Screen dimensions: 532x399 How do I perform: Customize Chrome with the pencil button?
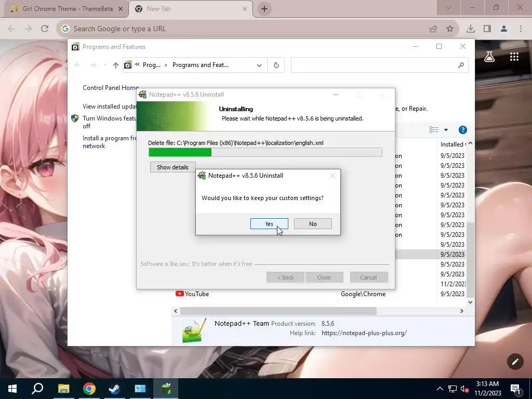point(515,362)
